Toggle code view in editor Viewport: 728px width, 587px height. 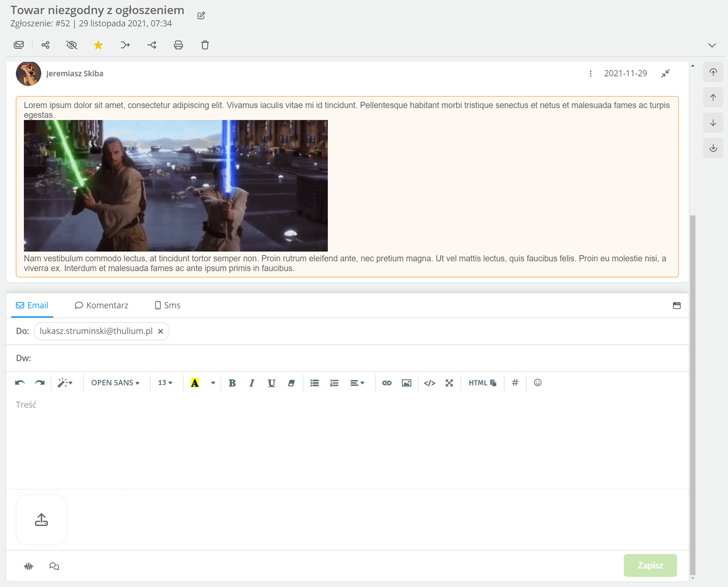[x=430, y=383]
